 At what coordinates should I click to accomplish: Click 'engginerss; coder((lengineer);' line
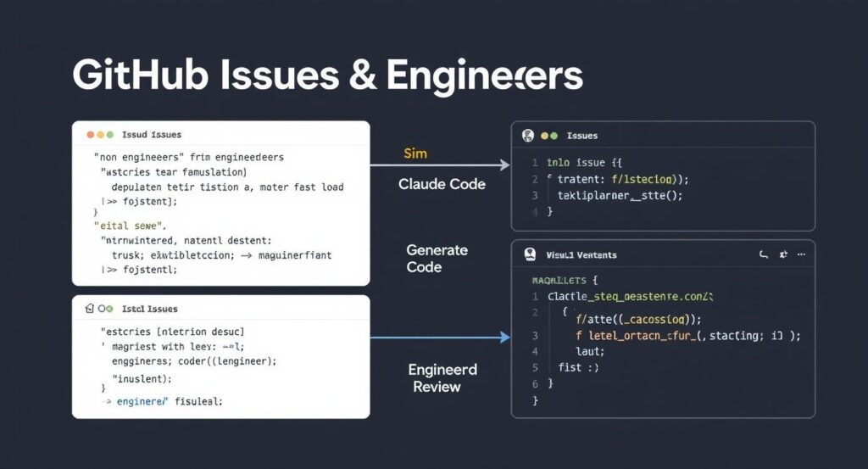(x=194, y=361)
